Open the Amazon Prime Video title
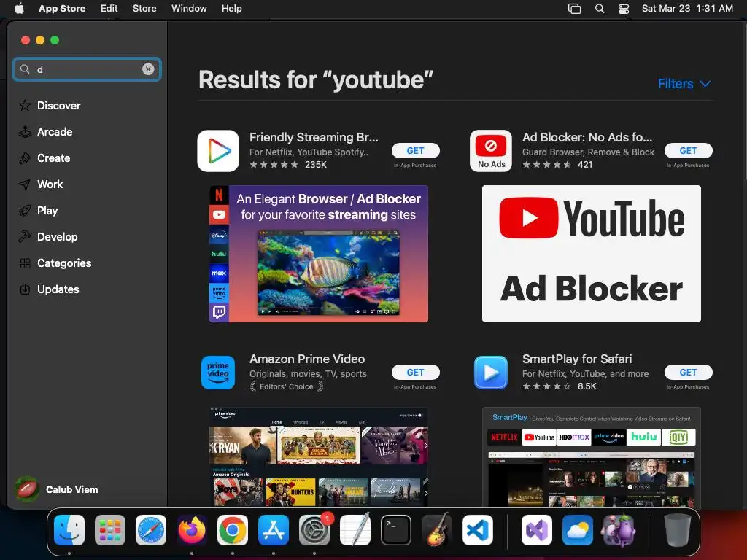 [307, 359]
